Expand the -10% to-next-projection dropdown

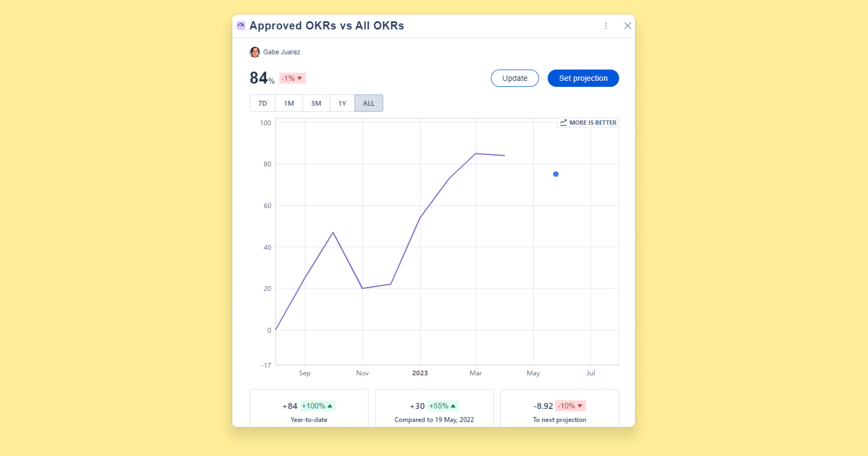[571, 406]
